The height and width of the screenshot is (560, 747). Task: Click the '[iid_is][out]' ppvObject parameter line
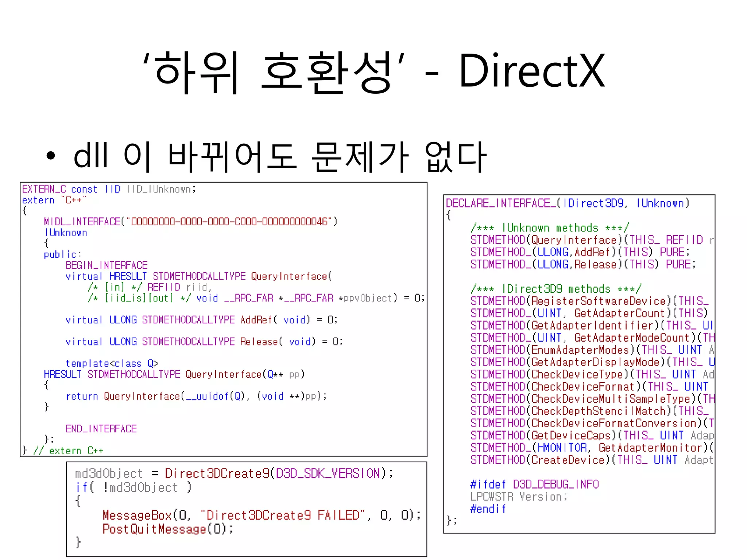point(256,298)
